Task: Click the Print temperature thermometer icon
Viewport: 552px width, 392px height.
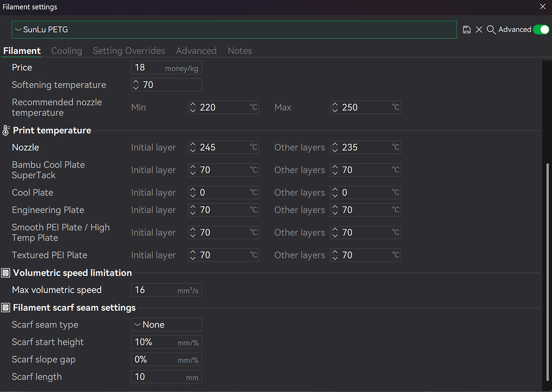Action: tap(6, 130)
